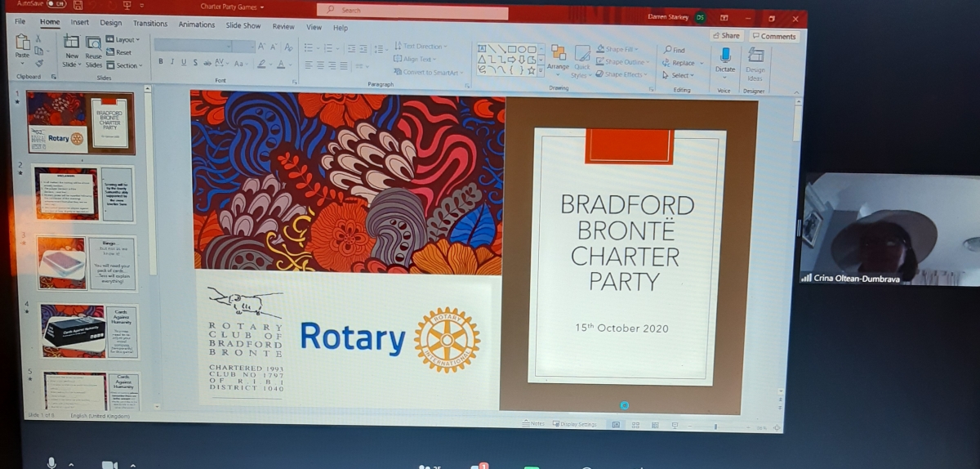Switch to the Slide Show tab
Image resolution: width=980 pixels, height=469 pixels.
(243, 25)
